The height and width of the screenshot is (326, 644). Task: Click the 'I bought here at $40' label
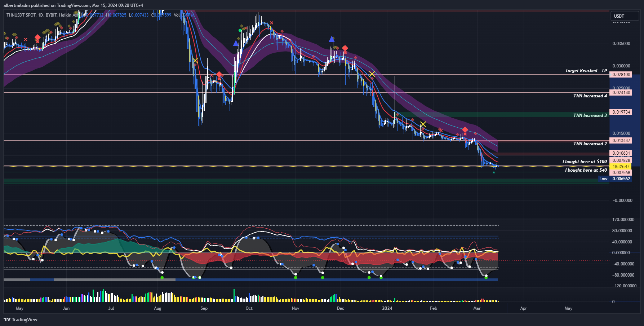click(x=586, y=170)
